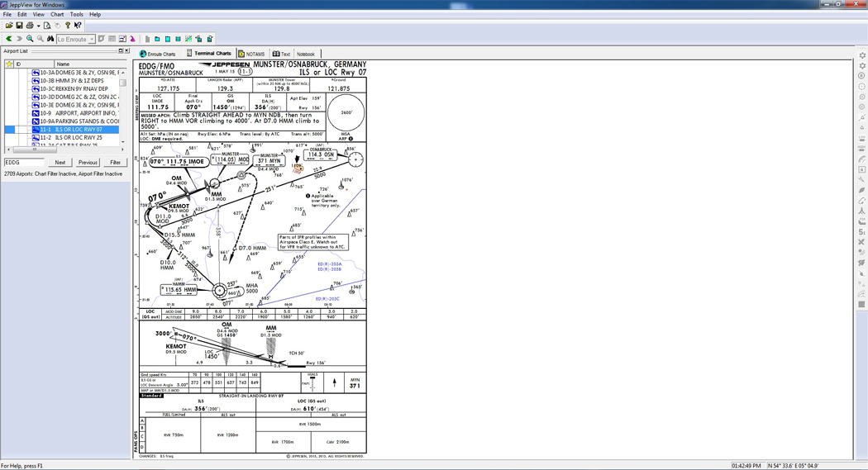Click the Airport List vertical scrollbar thumb
The image size is (868, 470).
coord(123,83)
